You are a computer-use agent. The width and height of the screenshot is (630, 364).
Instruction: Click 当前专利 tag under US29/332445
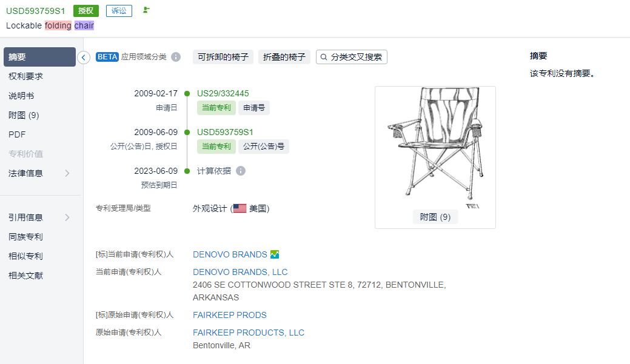(216, 108)
